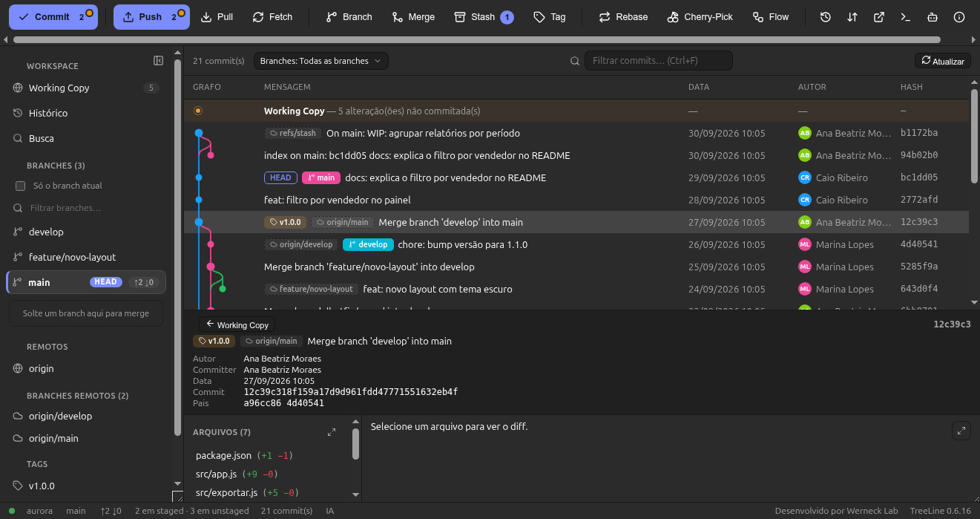980x519 pixels.
Task: Expand the Arquivos file list panel
Action: pos(332,432)
